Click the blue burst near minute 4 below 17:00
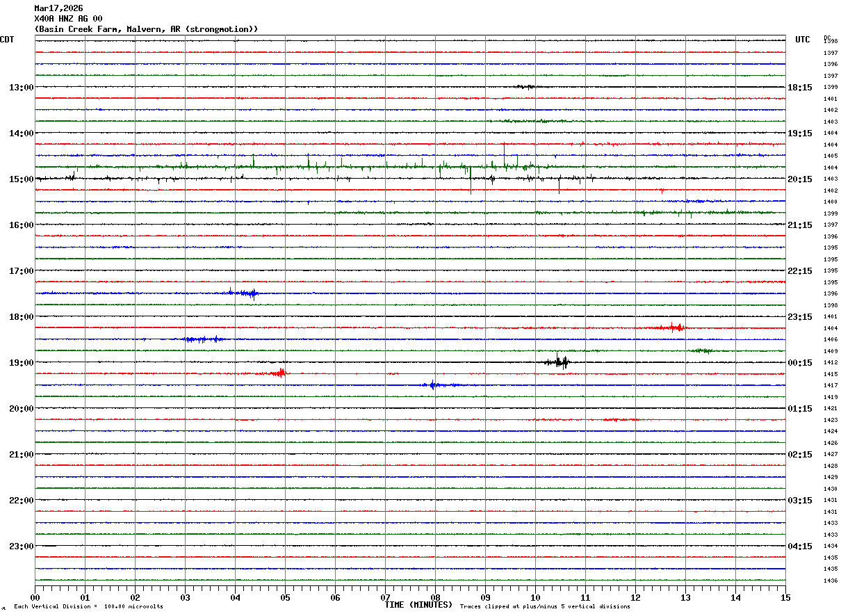This screenshot has width=841, height=616. pos(243,293)
